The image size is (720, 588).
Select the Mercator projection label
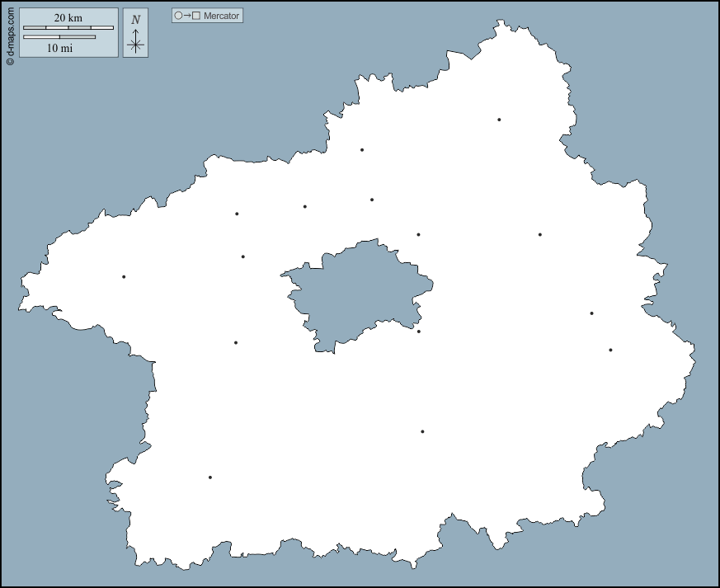click(x=219, y=16)
